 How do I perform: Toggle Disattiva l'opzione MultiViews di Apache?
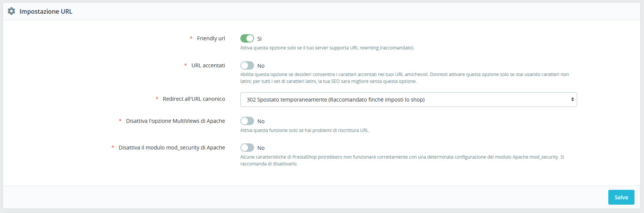247,121
